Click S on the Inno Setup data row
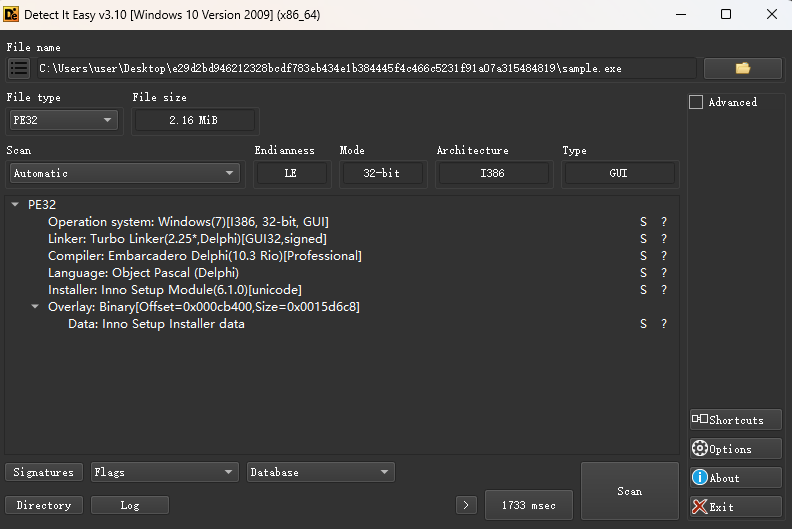Image resolution: width=792 pixels, height=529 pixels. tap(644, 324)
